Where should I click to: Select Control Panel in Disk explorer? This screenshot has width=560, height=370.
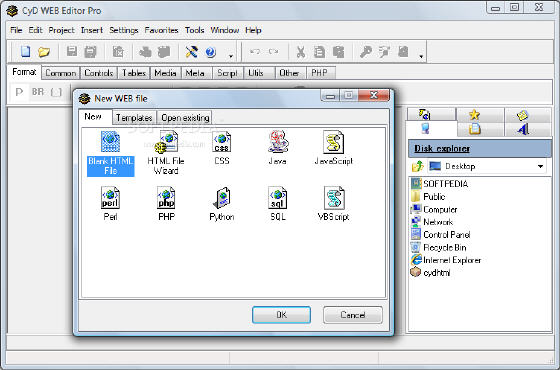coord(446,235)
